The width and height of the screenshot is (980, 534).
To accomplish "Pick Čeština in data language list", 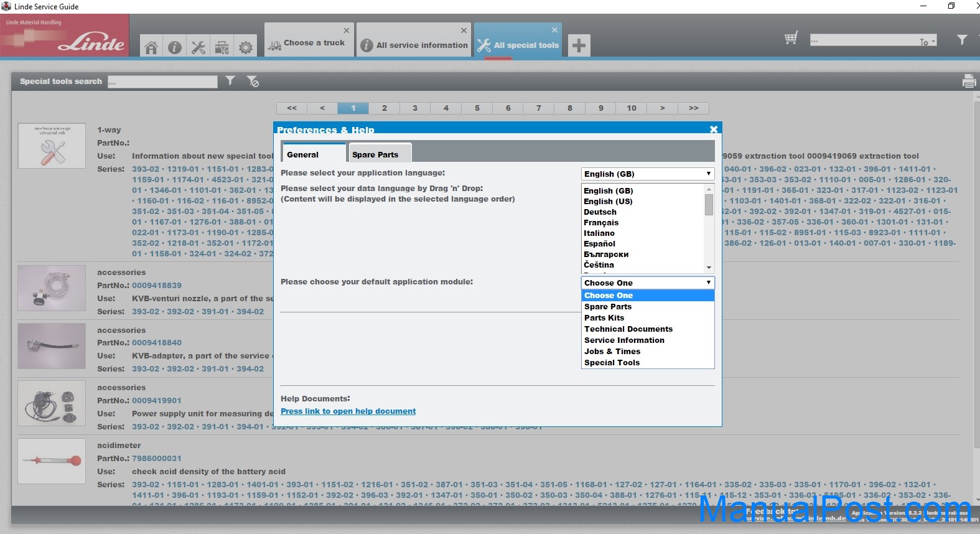I will [599, 265].
